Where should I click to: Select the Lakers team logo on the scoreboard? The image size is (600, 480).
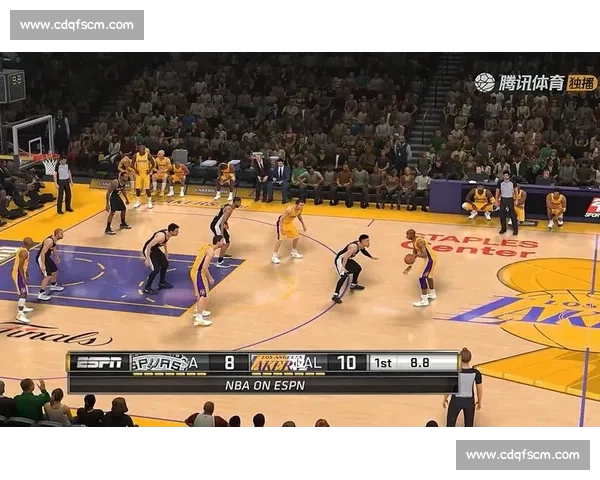point(276,362)
